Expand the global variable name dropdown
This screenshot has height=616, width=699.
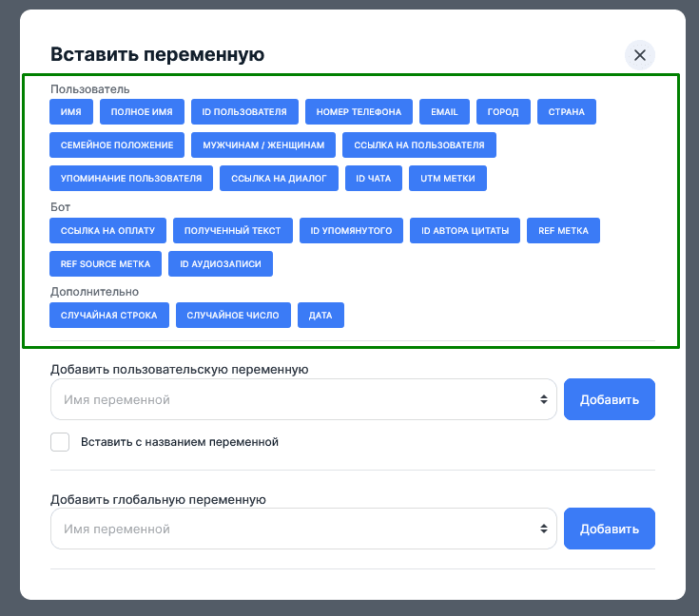pos(303,529)
